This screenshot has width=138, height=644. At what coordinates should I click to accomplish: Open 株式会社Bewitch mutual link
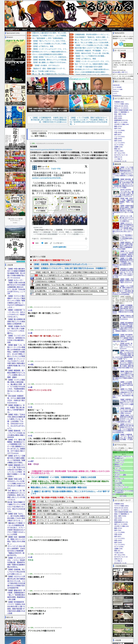pyautogui.click(x=117, y=96)
